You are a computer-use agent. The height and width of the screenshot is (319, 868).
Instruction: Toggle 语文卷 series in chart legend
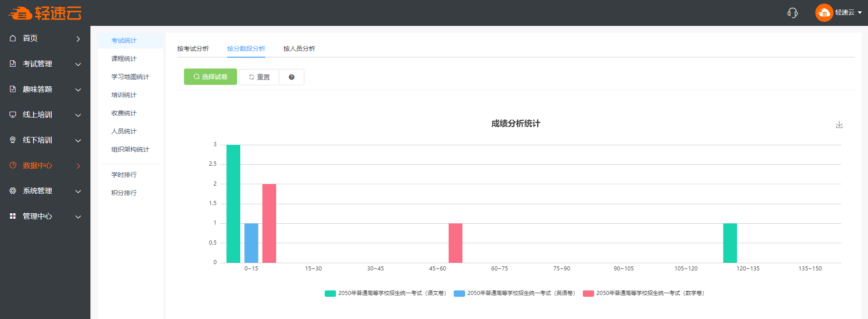click(385, 294)
